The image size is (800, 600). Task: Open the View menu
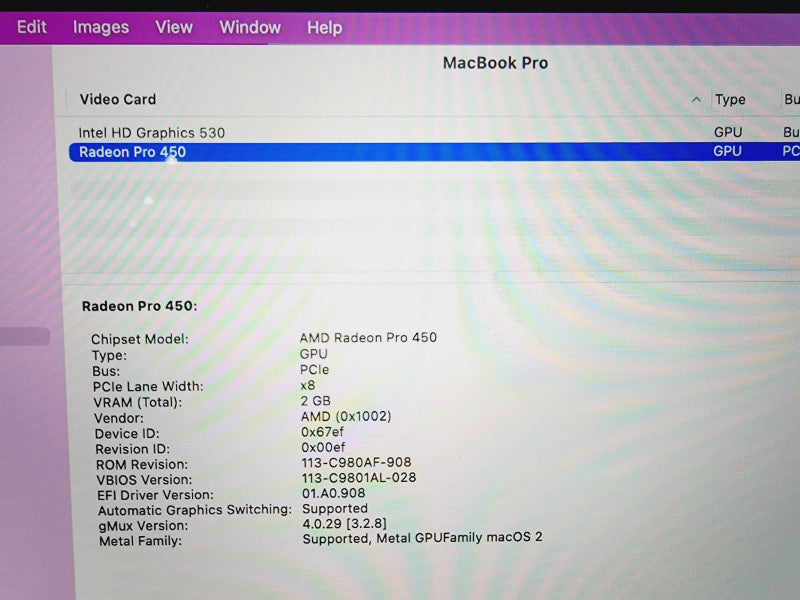coord(174,27)
